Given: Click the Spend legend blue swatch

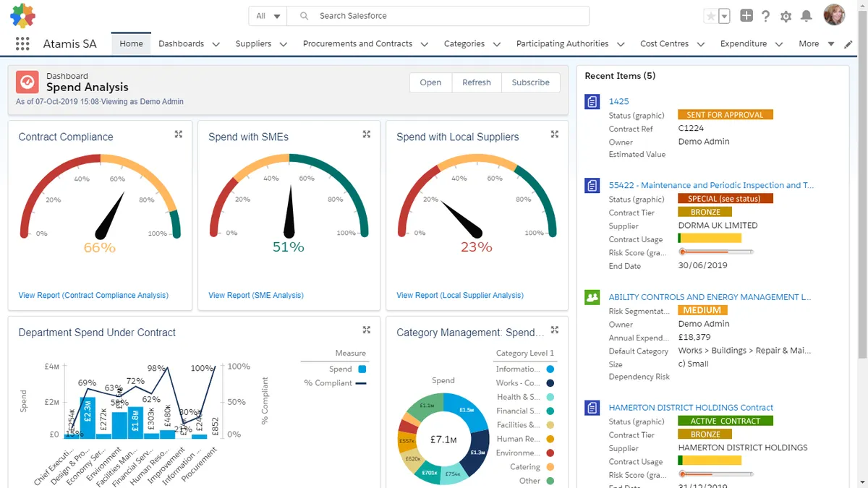Looking at the screenshot, I should [x=362, y=369].
